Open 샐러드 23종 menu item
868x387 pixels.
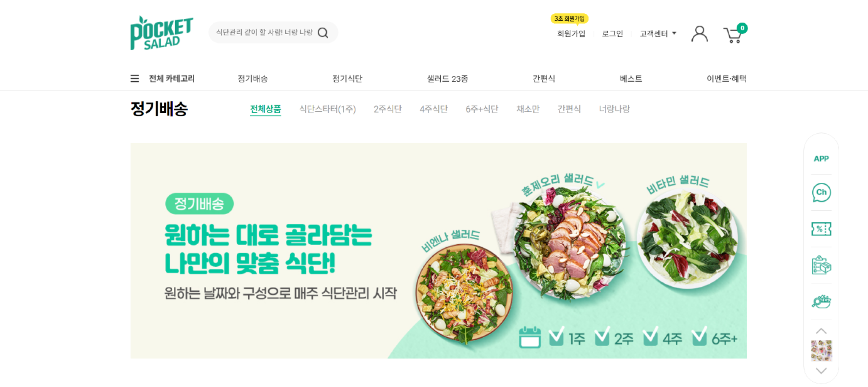coord(447,79)
